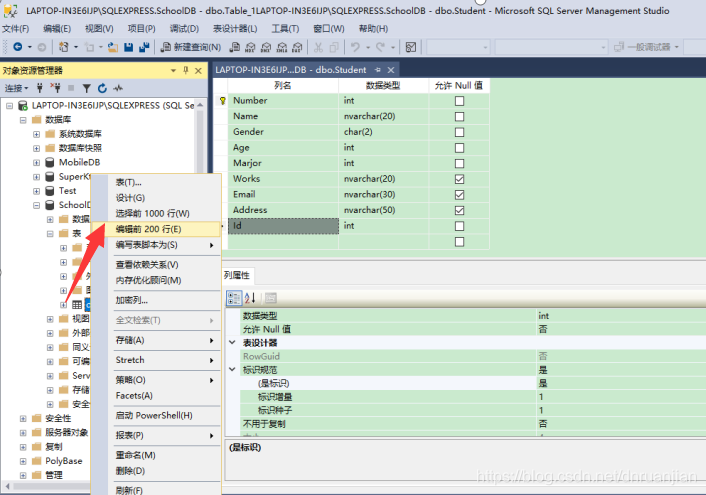Click the DAX query toolbar icon
Viewport: 706px width, 495px height.
297,47
